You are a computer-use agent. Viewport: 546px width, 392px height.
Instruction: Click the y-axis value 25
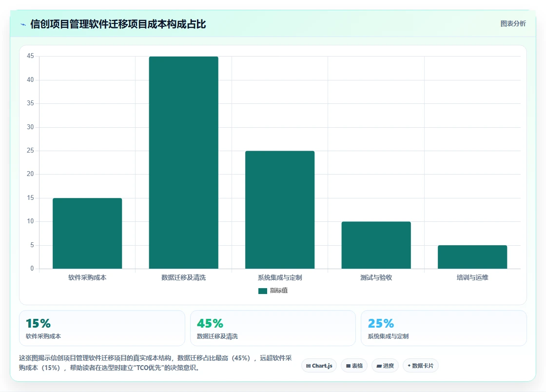(30, 150)
